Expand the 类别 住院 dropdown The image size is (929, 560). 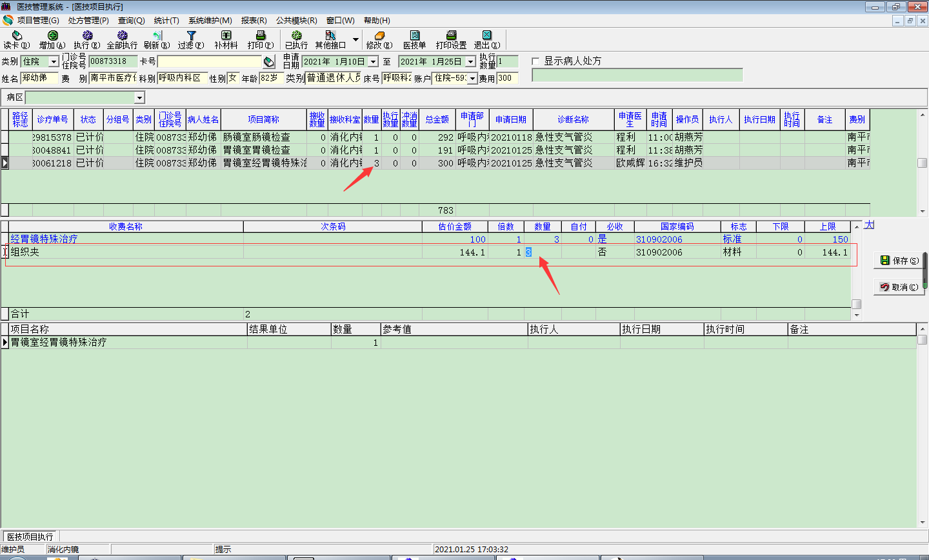(54, 62)
